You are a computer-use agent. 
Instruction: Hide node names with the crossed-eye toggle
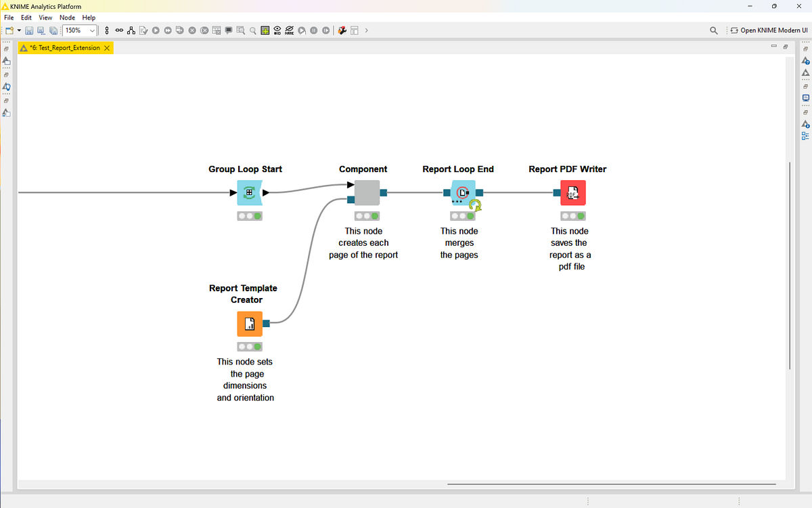(x=290, y=30)
